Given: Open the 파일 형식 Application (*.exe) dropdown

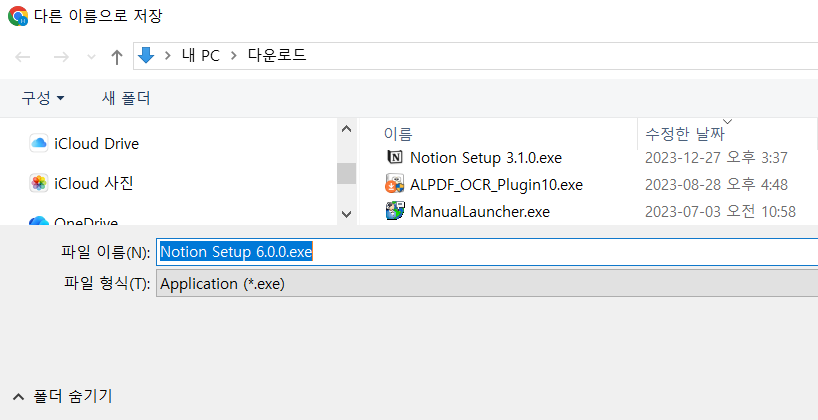Looking at the screenshot, I should point(487,284).
